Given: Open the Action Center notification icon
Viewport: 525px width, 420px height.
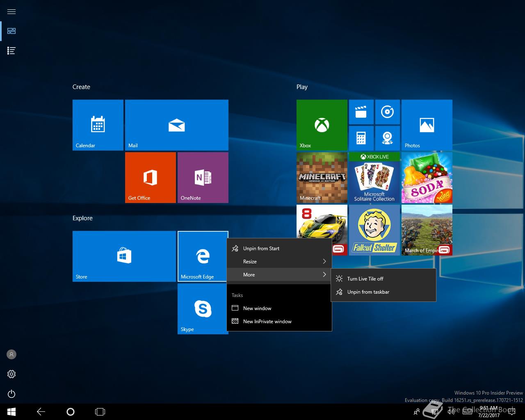Looking at the screenshot, I should [512, 412].
